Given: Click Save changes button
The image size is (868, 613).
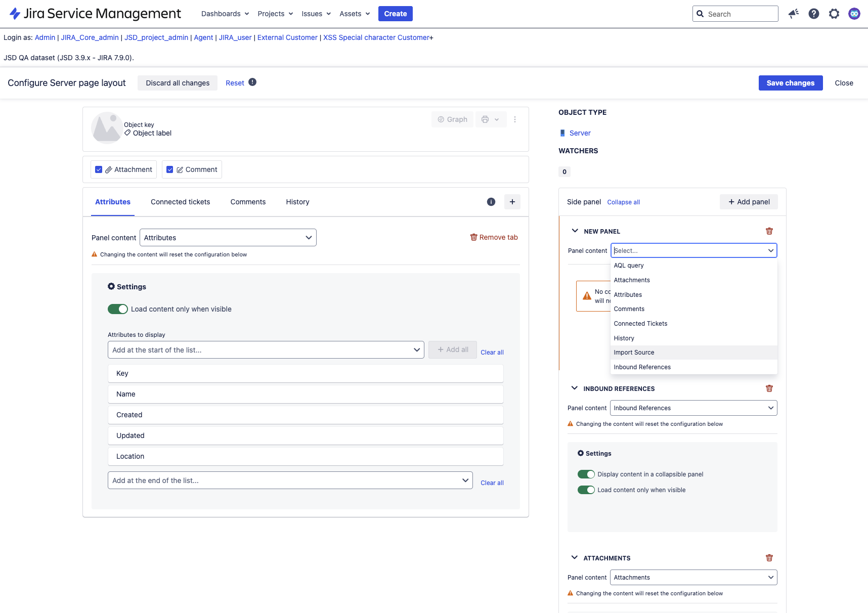Looking at the screenshot, I should (x=791, y=83).
